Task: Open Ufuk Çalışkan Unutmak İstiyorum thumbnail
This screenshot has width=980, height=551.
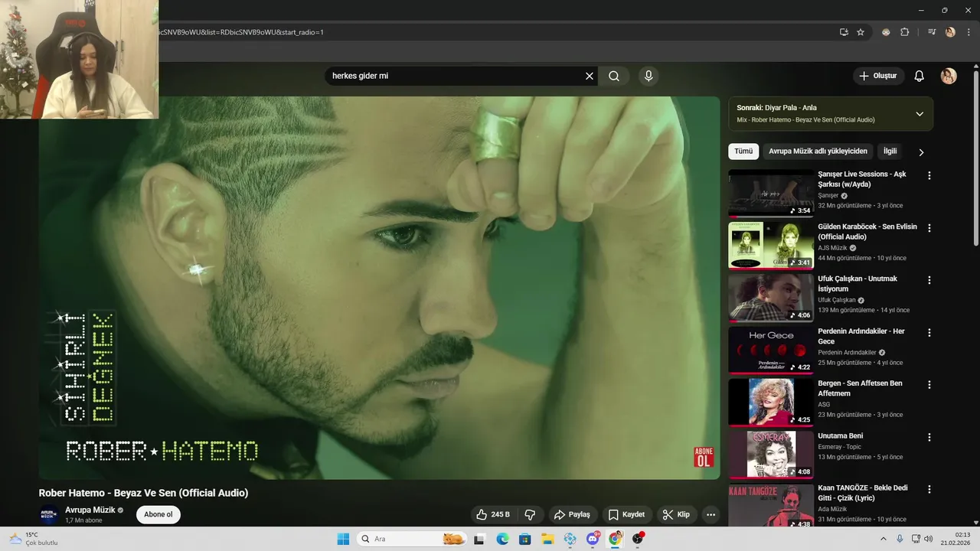Action: [x=771, y=298]
